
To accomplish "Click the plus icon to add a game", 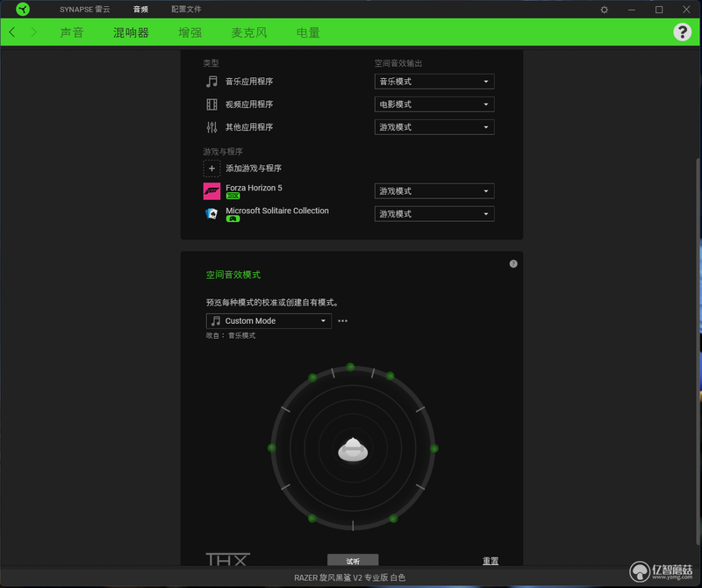I will (211, 169).
